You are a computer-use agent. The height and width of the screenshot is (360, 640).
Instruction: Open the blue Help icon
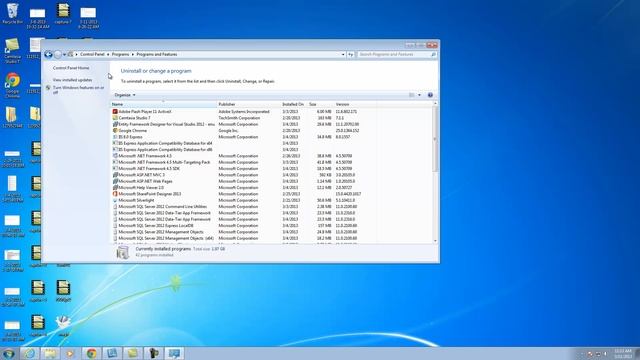pyautogui.click(x=430, y=95)
